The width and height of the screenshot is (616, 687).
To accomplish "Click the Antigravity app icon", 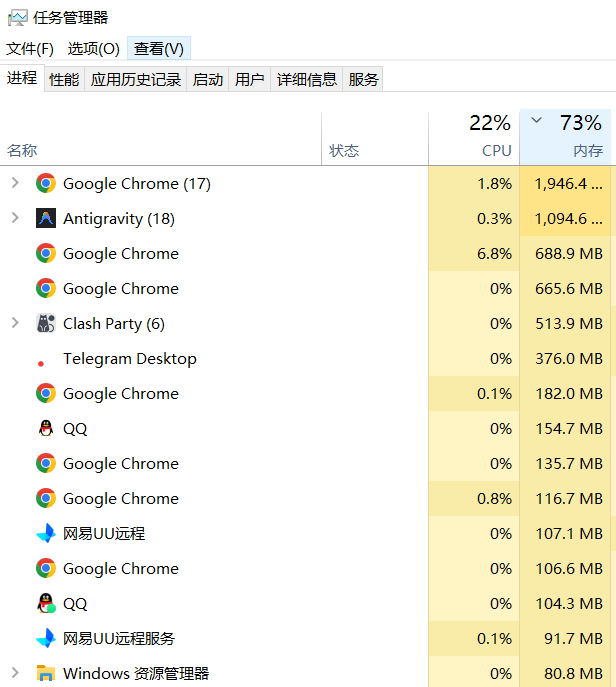I will pyautogui.click(x=46, y=218).
